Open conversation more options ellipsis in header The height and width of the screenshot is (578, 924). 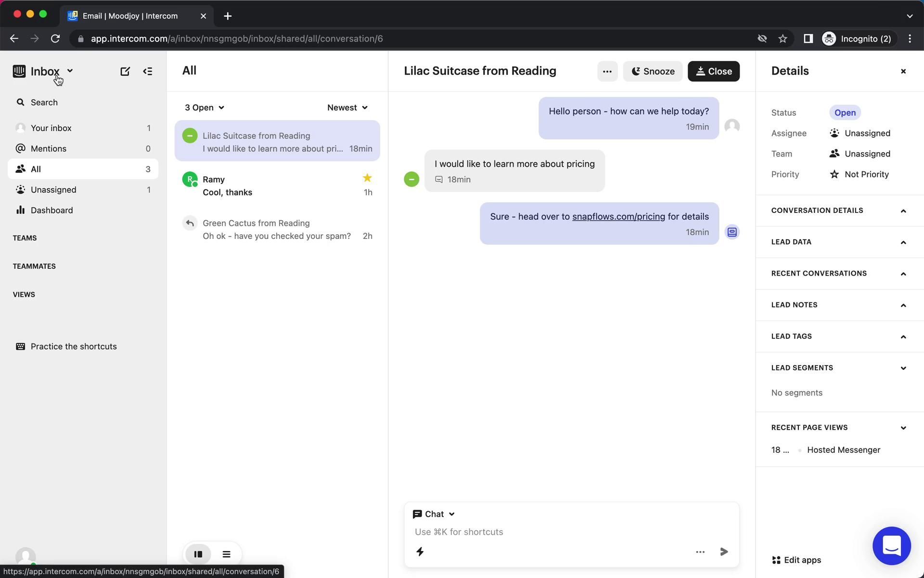[607, 71]
